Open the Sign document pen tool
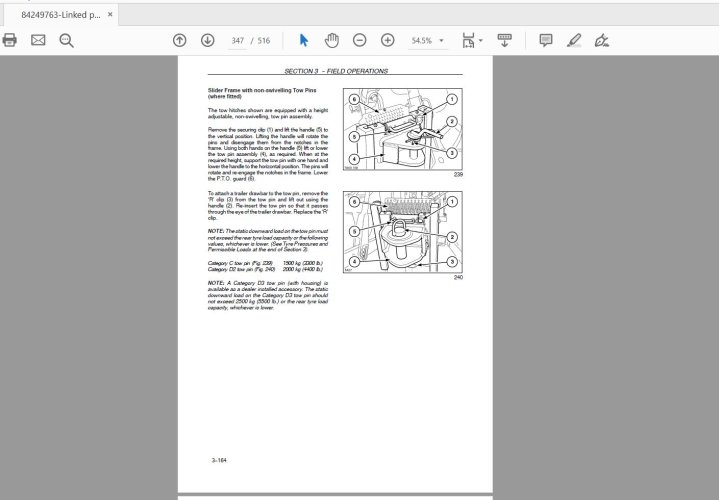The height and width of the screenshot is (500, 719). pyautogui.click(x=602, y=40)
